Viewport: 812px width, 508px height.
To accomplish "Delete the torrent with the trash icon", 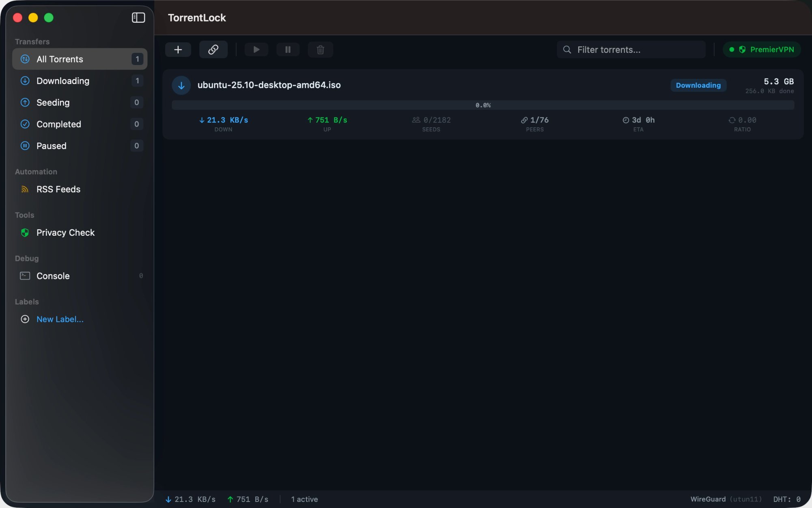I will point(320,49).
